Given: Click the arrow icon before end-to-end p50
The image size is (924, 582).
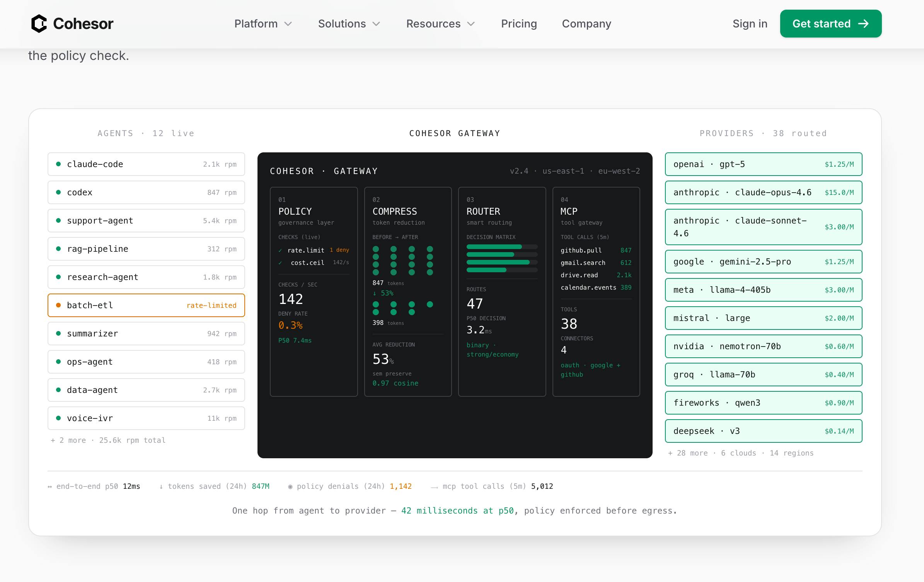Looking at the screenshot, I should (50, 487).
